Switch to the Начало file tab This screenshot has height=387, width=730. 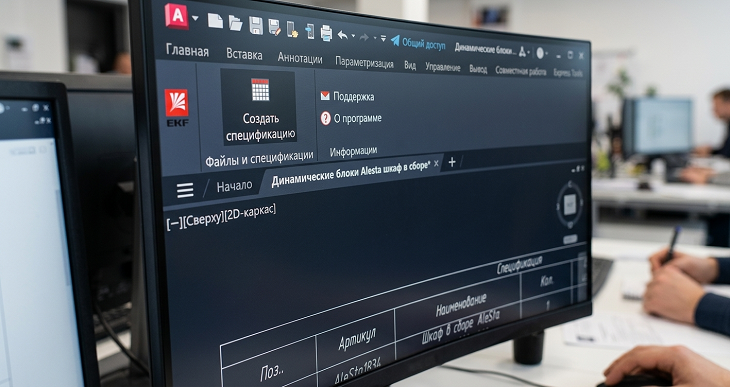coord(234,186)
